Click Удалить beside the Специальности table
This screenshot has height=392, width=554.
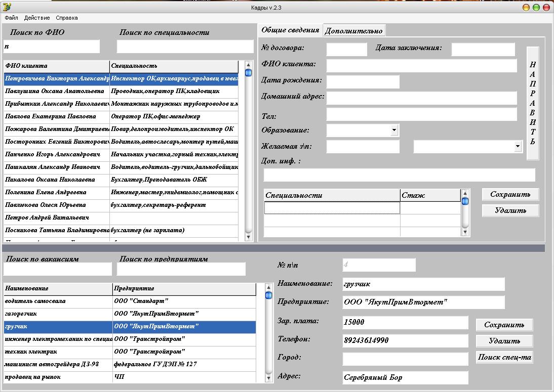(510, 210)
